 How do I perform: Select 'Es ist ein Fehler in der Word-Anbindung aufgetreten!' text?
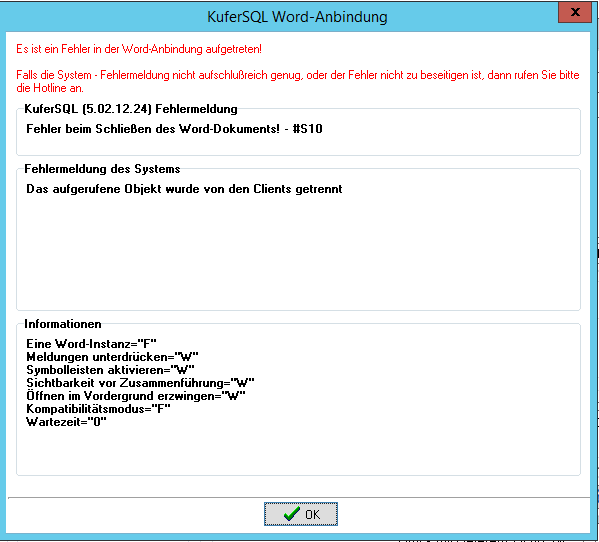[x=139, y=49]
